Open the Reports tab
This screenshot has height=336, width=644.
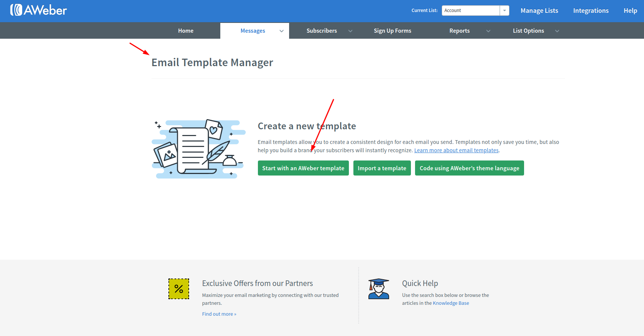(459, 31)
